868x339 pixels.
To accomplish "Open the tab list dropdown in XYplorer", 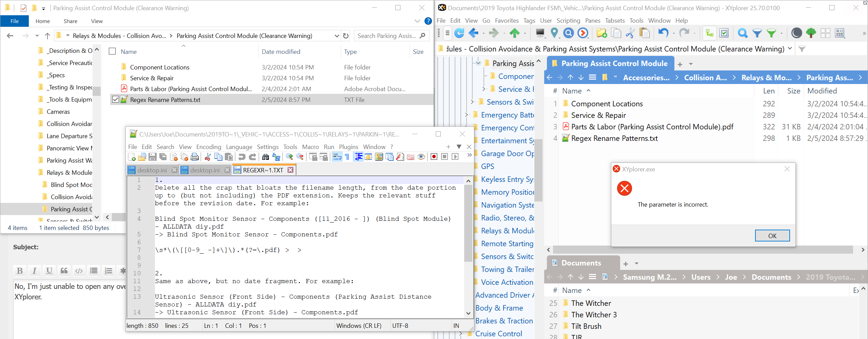I will tap(691, 64).
